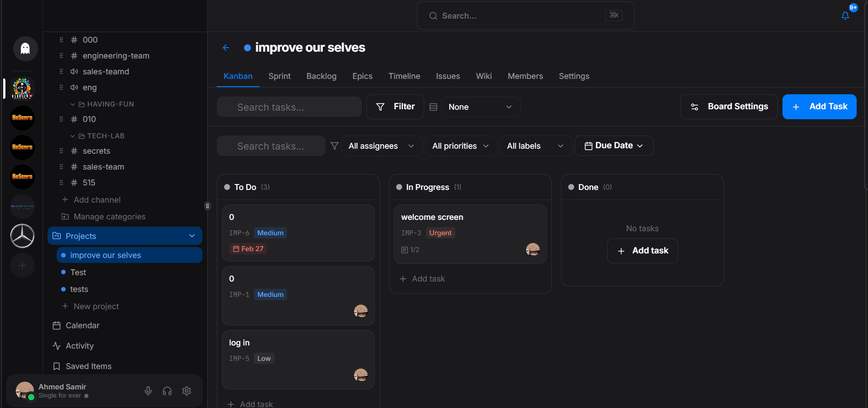This screenshot has height=408, width=868.
Task: Open the None grouping dropdown
Action: [x=480, y=107]
